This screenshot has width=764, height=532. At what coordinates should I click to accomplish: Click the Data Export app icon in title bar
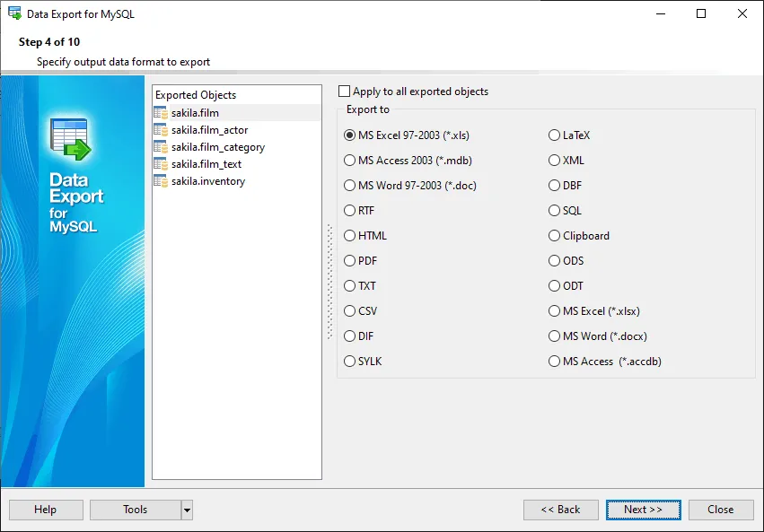14,13
